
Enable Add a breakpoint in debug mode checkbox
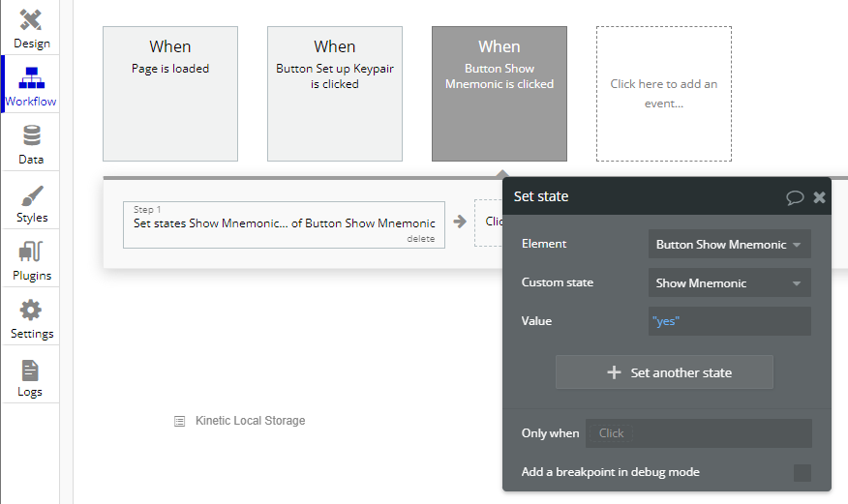pyautogui.click(x=802, y=473)
